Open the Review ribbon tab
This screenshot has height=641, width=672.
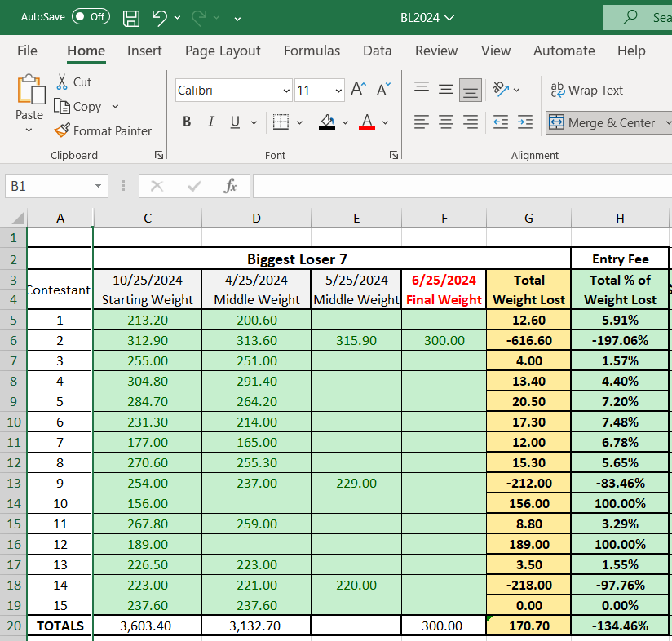point(435,51)
